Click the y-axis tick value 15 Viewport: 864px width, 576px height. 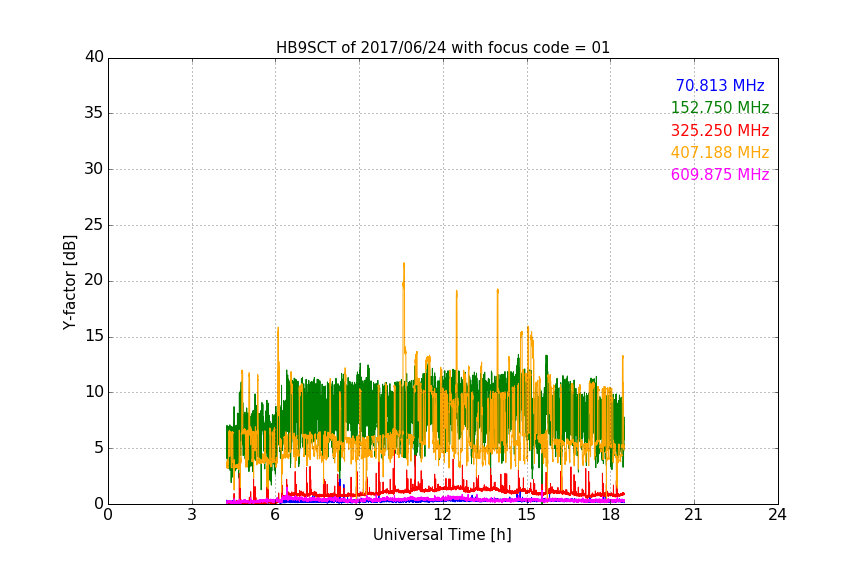click(94, 336)
